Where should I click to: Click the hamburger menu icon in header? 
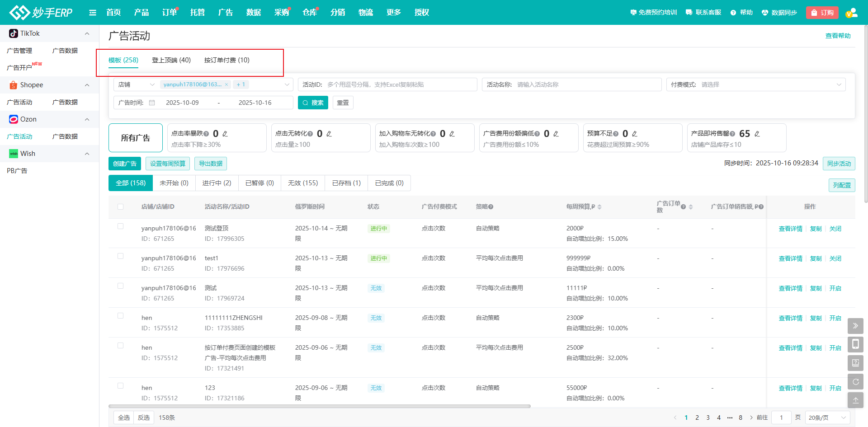[93, 13]
